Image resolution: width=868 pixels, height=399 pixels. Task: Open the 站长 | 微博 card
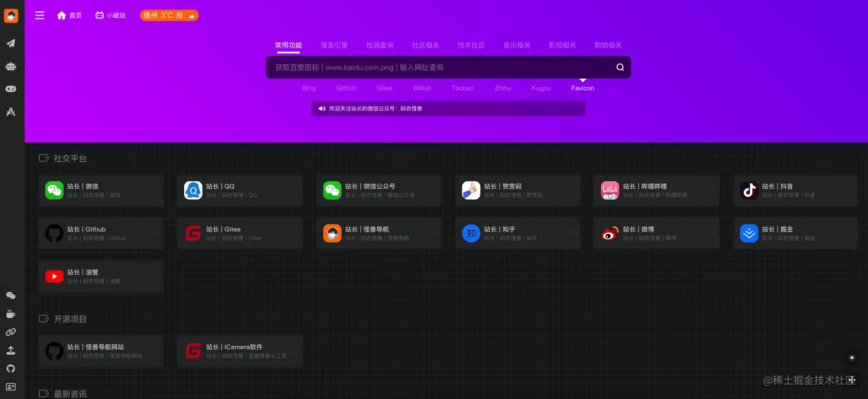657,234
